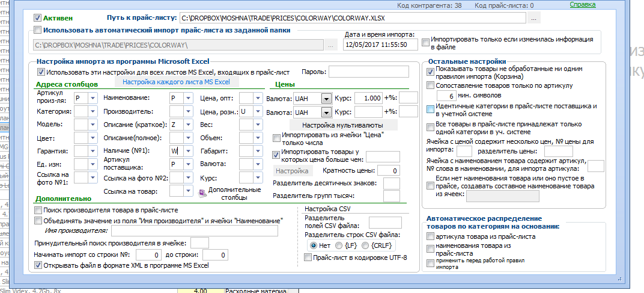Screen dimensions: 644x293
Task: Click the Дополнительные столбцы book icon
Action: pos(202,193)
